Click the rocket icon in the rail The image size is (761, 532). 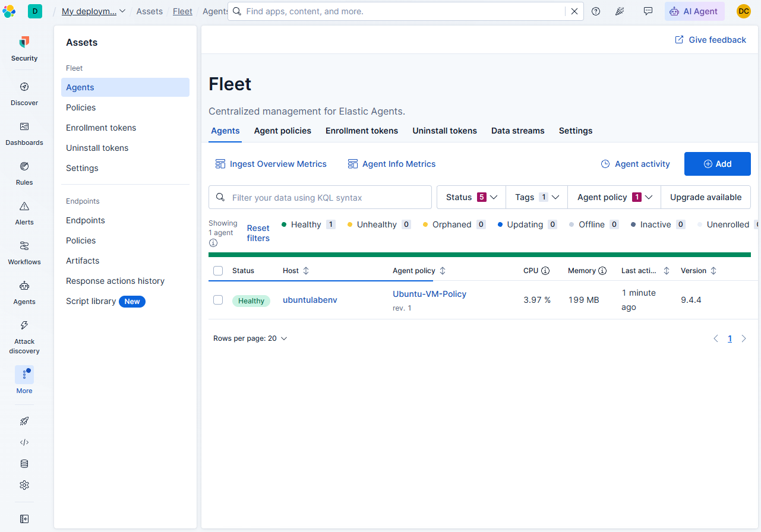coord(24,421)
